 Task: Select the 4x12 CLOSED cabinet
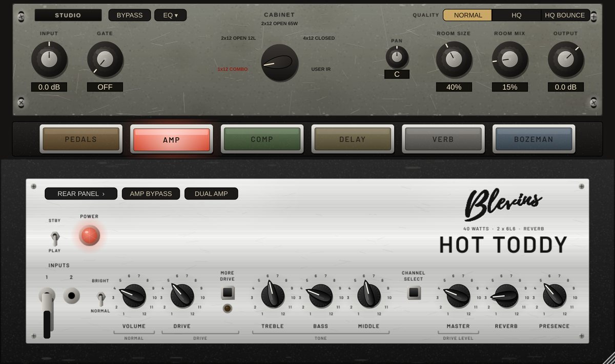(319, 38)
